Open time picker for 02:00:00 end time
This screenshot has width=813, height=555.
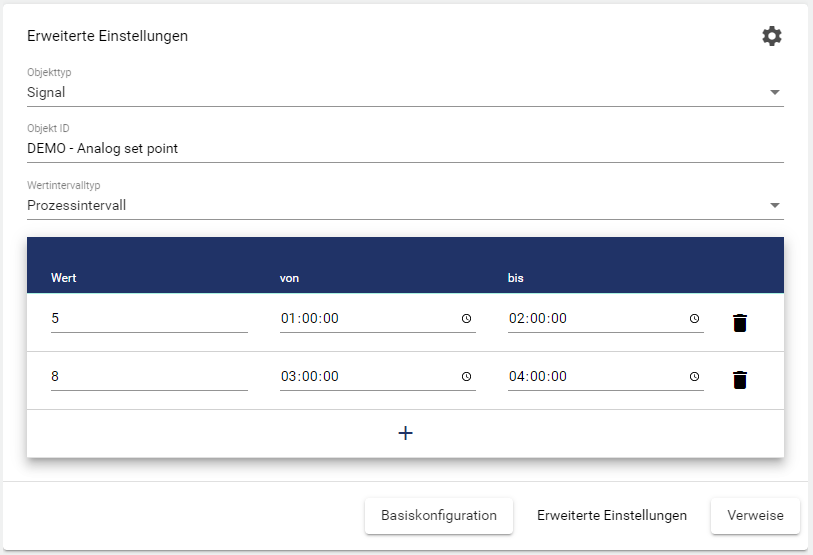pos(694,319)
